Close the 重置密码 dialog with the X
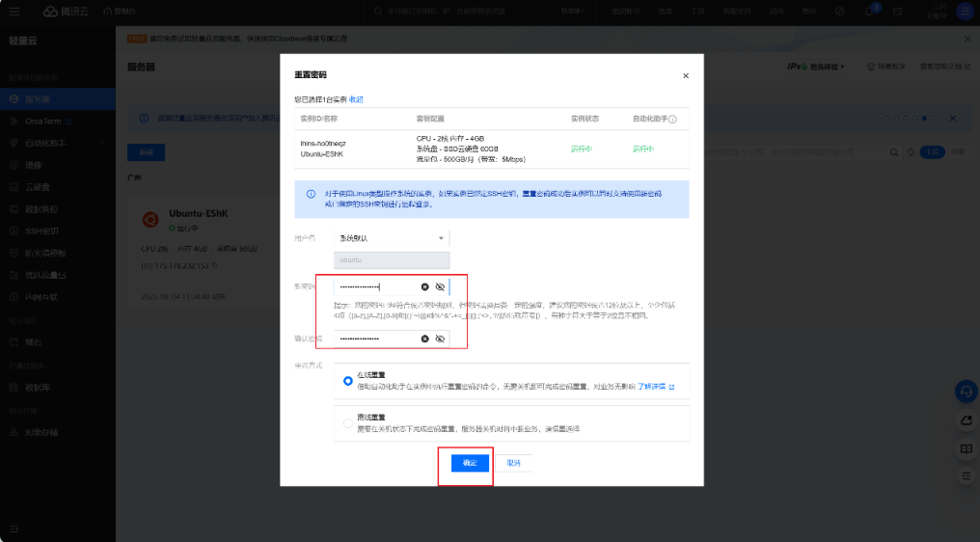Image resolution: width=980 pixels, height=542 pixels. pos(686,75)
